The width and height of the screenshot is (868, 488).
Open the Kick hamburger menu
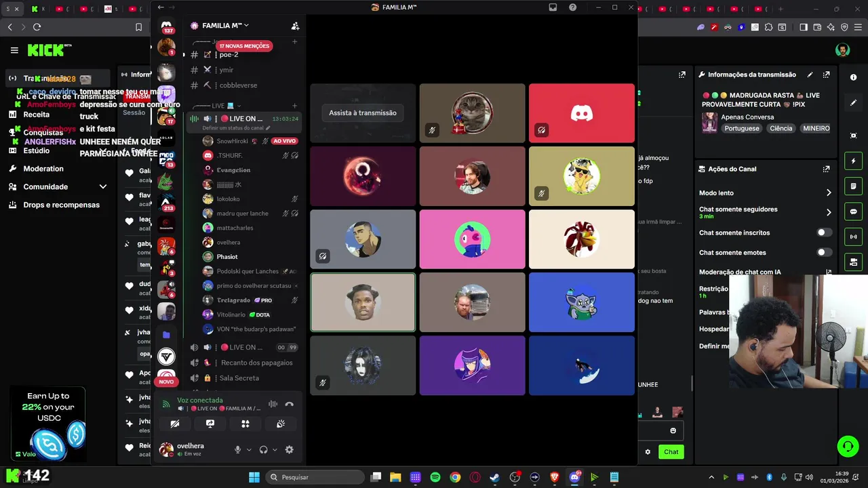click(x=14, y=50)
